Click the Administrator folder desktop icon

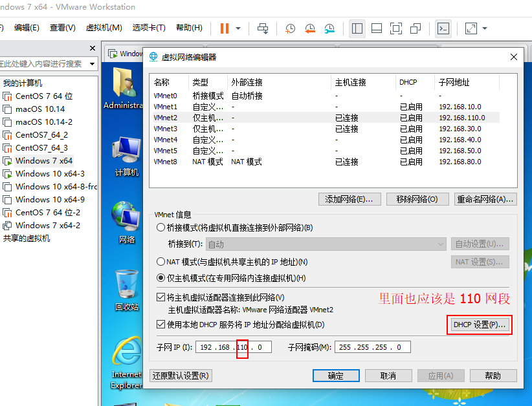pos(123,88)
